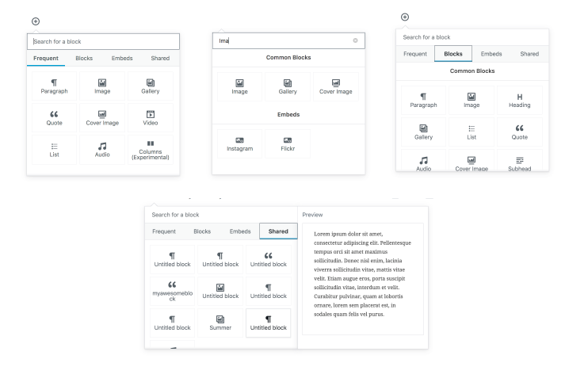
Task: Pick the Untitled block with the image icon
Action: coord(220,292)
